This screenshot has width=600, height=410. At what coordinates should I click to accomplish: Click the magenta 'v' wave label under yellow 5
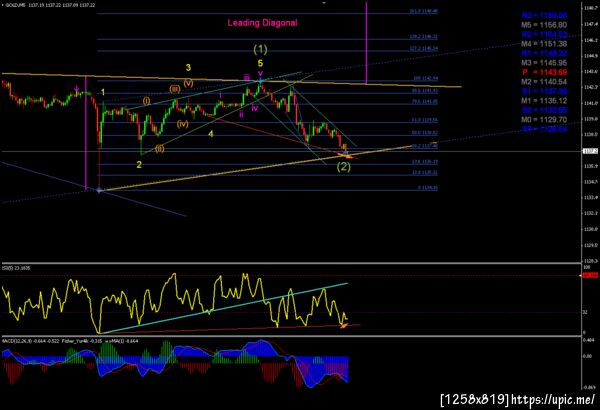coord(260,73)
